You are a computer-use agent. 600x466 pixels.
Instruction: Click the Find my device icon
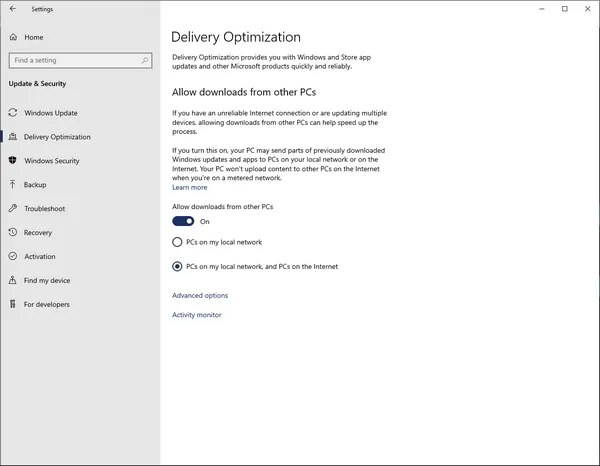(13, 280)
